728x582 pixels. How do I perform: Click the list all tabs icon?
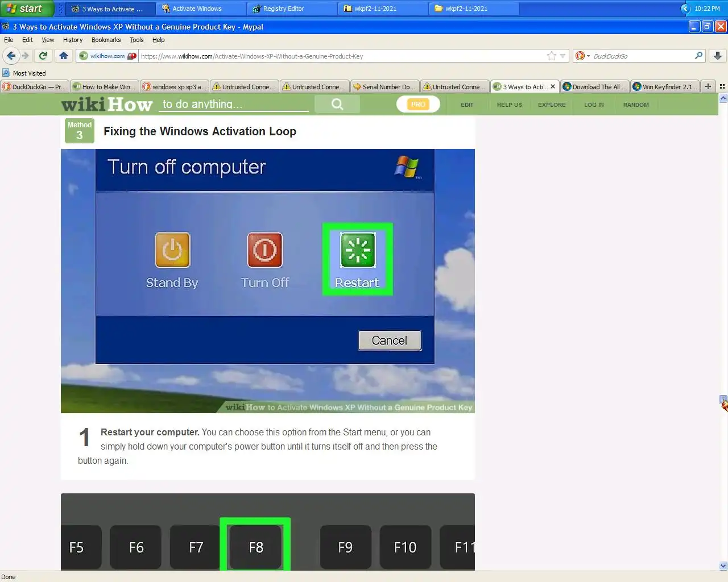[x=722, y=86]
